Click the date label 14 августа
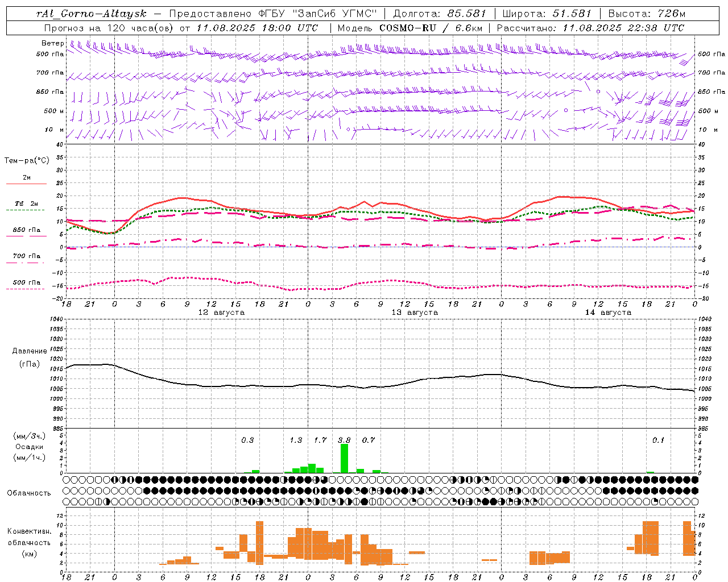 pos(607,313)
